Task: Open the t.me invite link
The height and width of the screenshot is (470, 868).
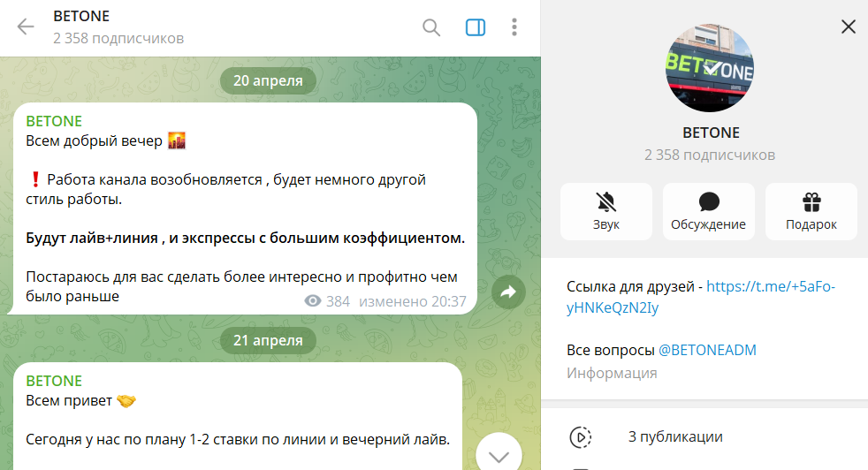Action: (701, 297)
